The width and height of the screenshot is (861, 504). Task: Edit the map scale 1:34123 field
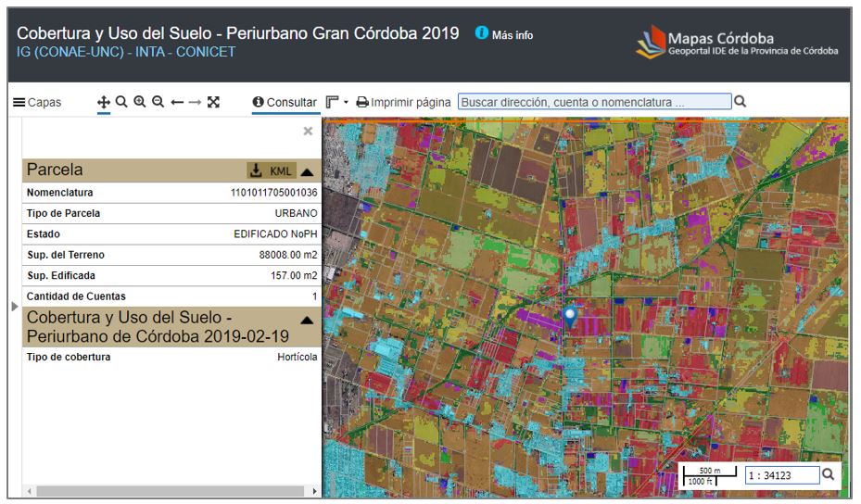coord(782,475)
